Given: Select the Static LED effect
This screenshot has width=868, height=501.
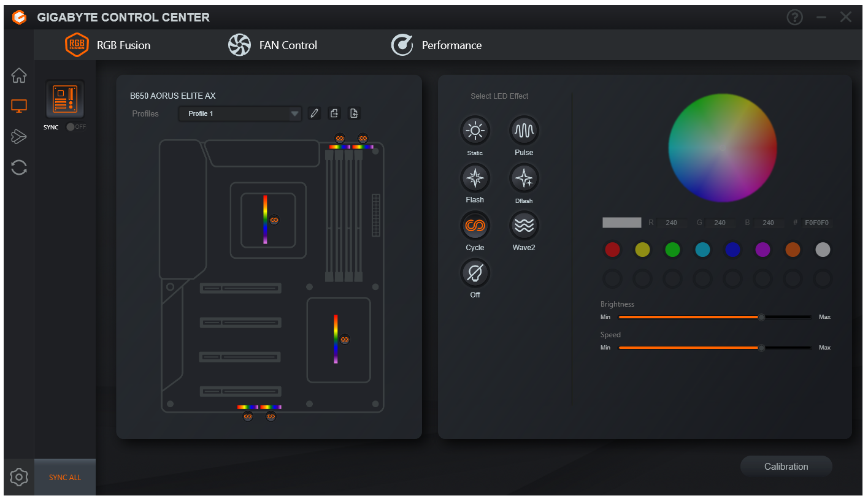Looking at the screenshot, I should pyautogui.click(x=475, y=131).
